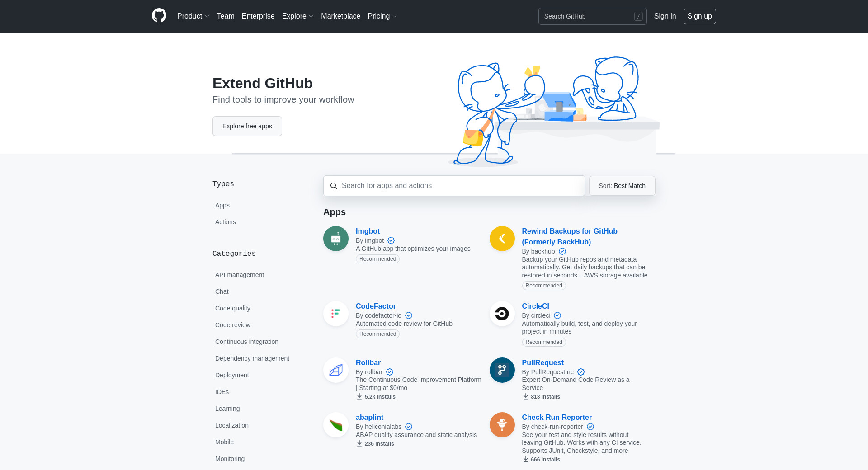Select the Continuous integration category
This screenshot has width=868, height=470.
pos(247,342)
